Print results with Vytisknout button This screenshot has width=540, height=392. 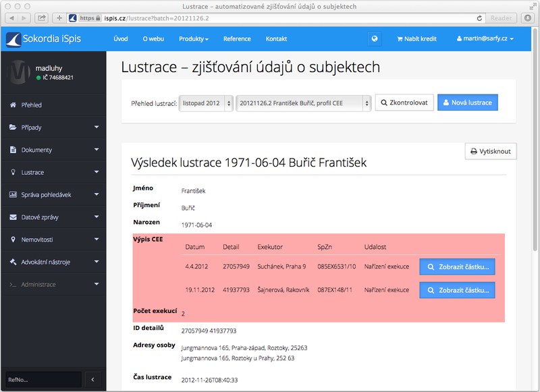[491, 152]
